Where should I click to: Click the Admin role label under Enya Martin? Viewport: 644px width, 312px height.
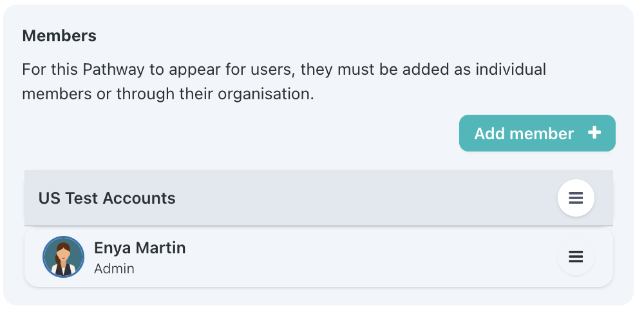(x=114, y=269)
